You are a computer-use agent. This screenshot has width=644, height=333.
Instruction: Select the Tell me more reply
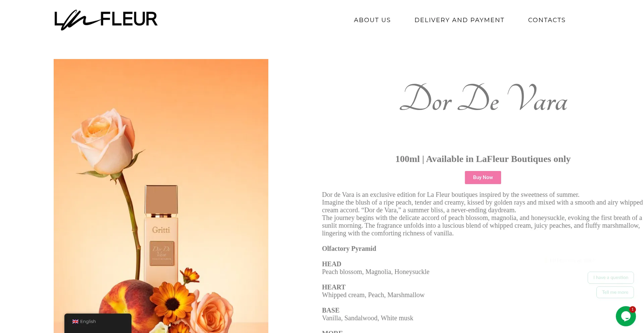[615, 292]
